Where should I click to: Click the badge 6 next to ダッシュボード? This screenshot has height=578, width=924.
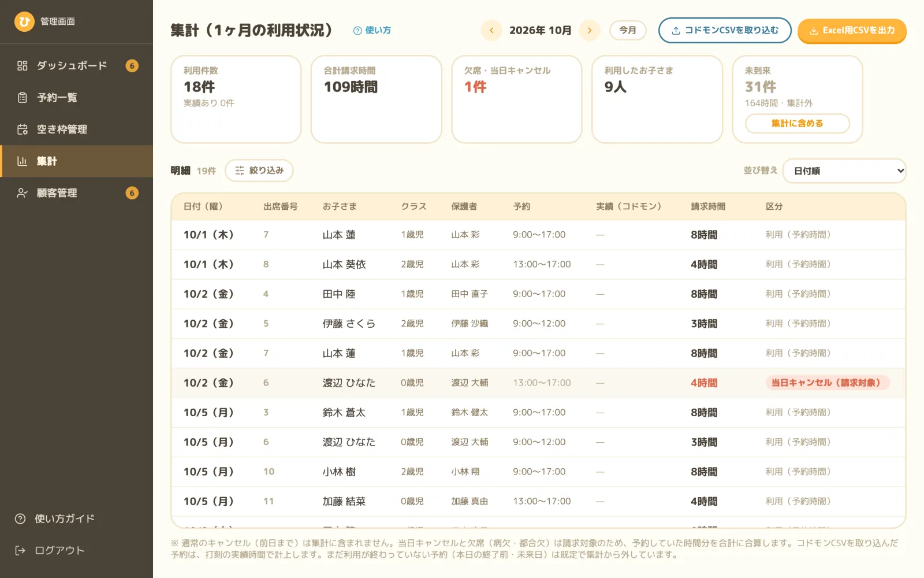pyautogui.click(x=132, y=66)
